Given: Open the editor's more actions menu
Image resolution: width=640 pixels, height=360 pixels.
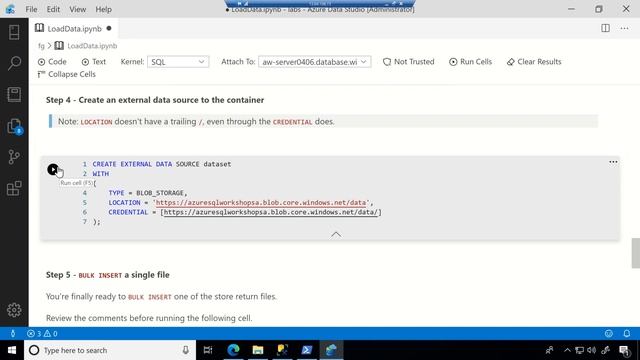Looking at the screenshot, I should click(x=624, y=28).
